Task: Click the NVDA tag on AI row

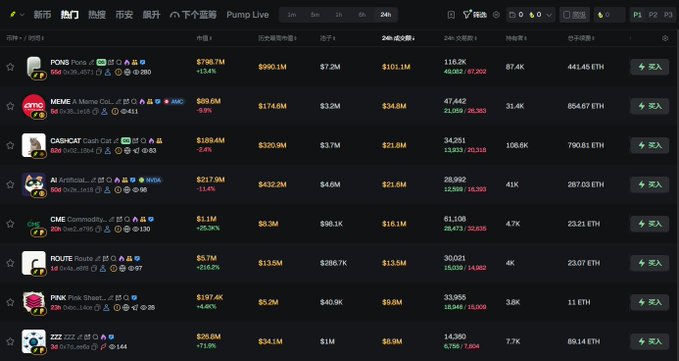Action: [150, 180]
